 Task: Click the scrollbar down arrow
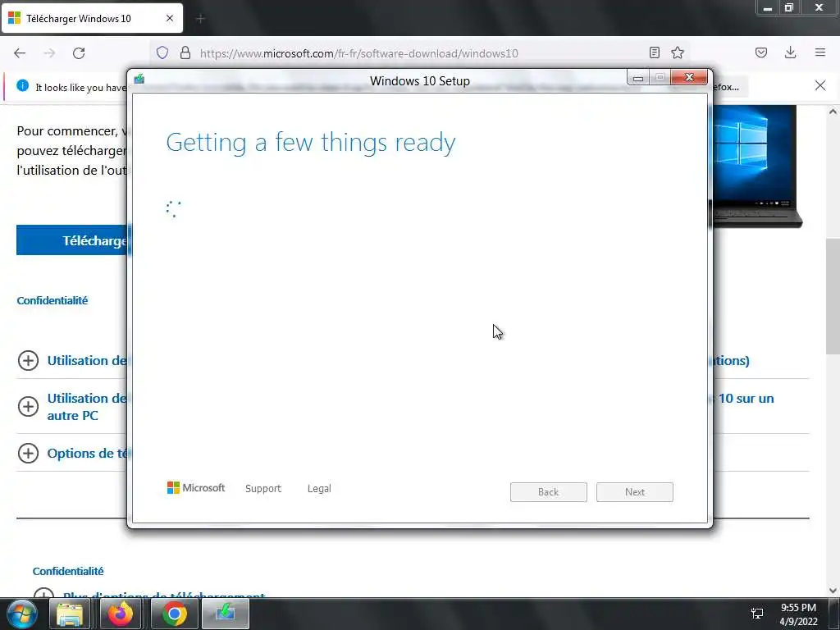pos(832,591)
